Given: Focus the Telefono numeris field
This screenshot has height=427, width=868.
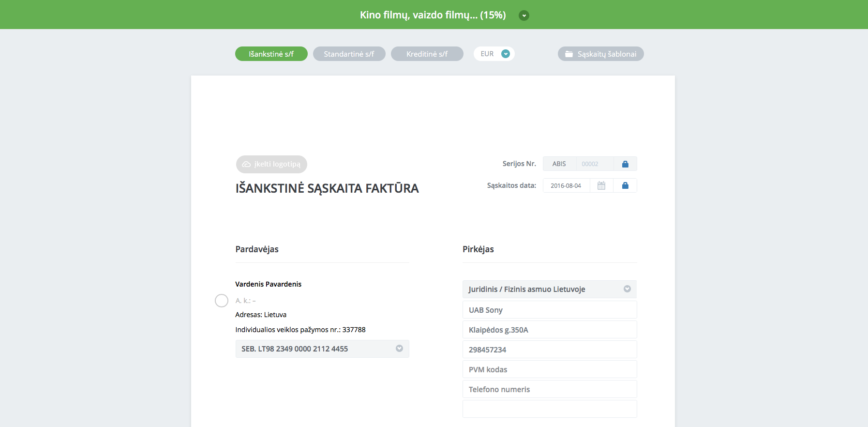Looking at the screenshot, I should (x=550, y=389).
